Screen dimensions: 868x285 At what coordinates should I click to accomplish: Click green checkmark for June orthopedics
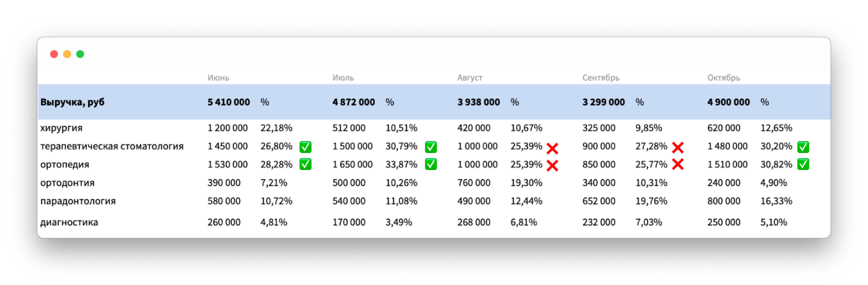tap(305, 164)
